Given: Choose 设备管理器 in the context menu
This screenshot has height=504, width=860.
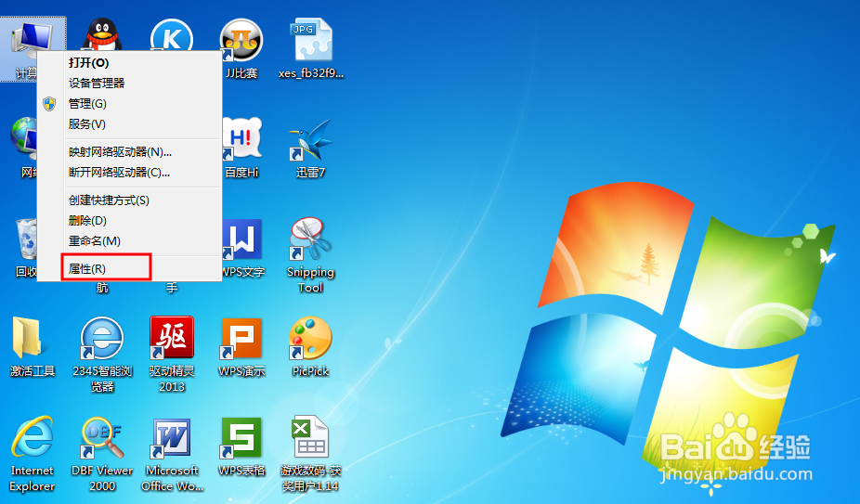Looking at the screenshot, I should click(129, 83).
